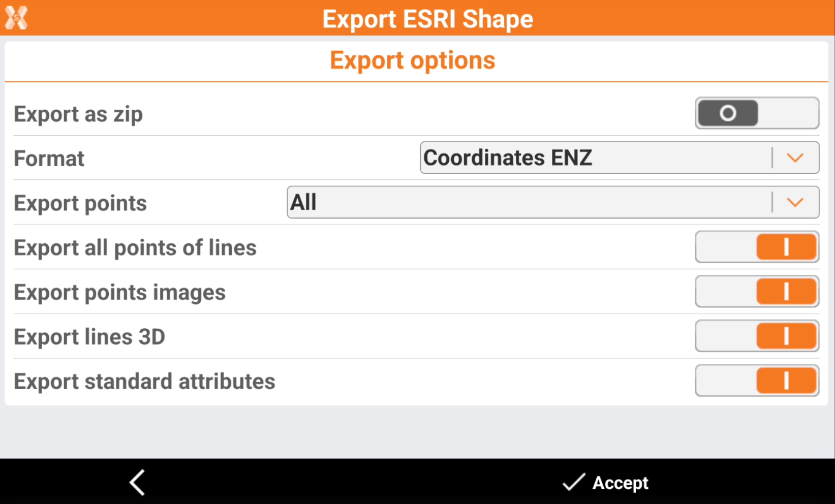Disable Export standard attributes toggle
Viewport: 835px width, 504px height.
(x=756, y=381)
